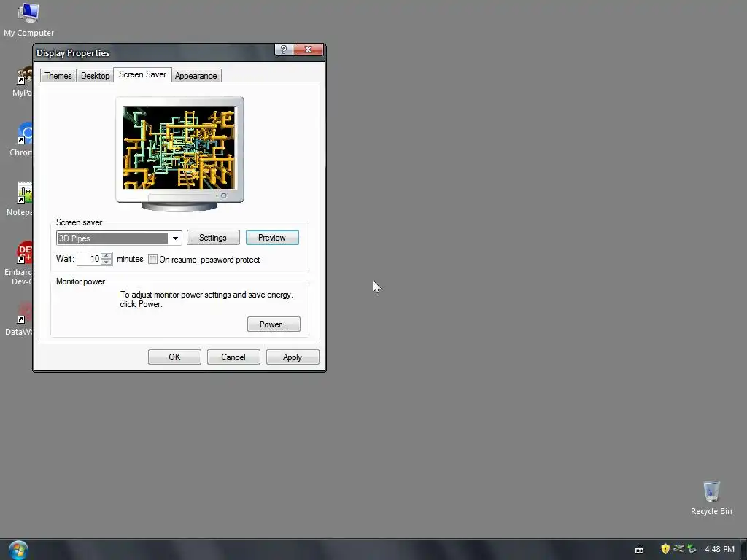The height and width of the screenshot is (560, 747).
Task: Switch to the Appearance tab
Action: tap(196, 76)
